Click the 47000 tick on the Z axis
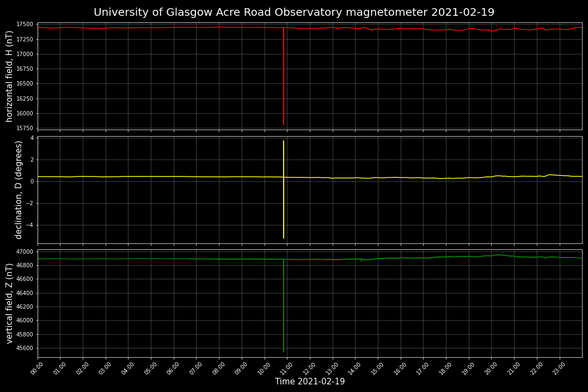The height and width of the screenshot is (392, 588). (x=24, y=252)
